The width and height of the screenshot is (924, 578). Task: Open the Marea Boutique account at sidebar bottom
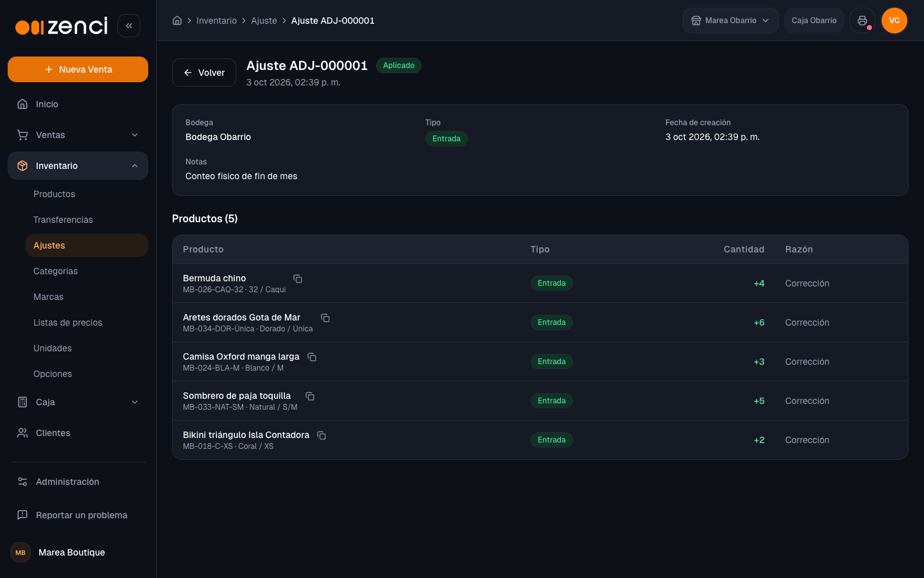click(x=78, y=552)
